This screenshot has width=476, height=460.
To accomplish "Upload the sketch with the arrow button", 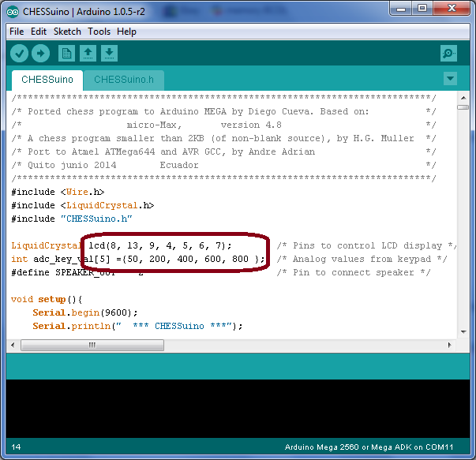I will click(41, 54).
